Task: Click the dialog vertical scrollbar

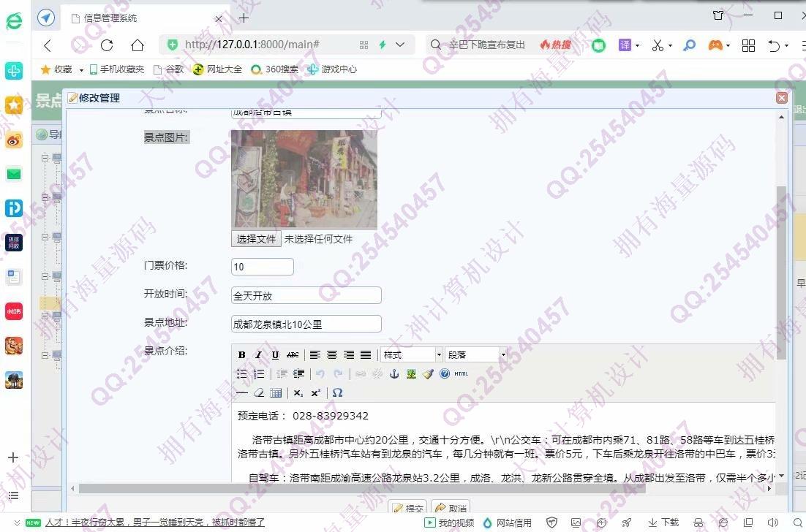Action: (x=781, y=272)
